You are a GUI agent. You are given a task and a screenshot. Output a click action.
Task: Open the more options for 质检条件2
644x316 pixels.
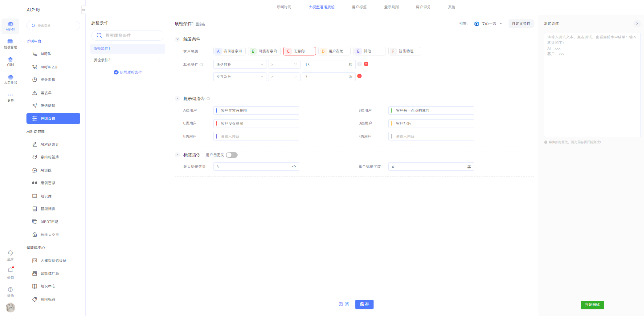click(160, 60)
